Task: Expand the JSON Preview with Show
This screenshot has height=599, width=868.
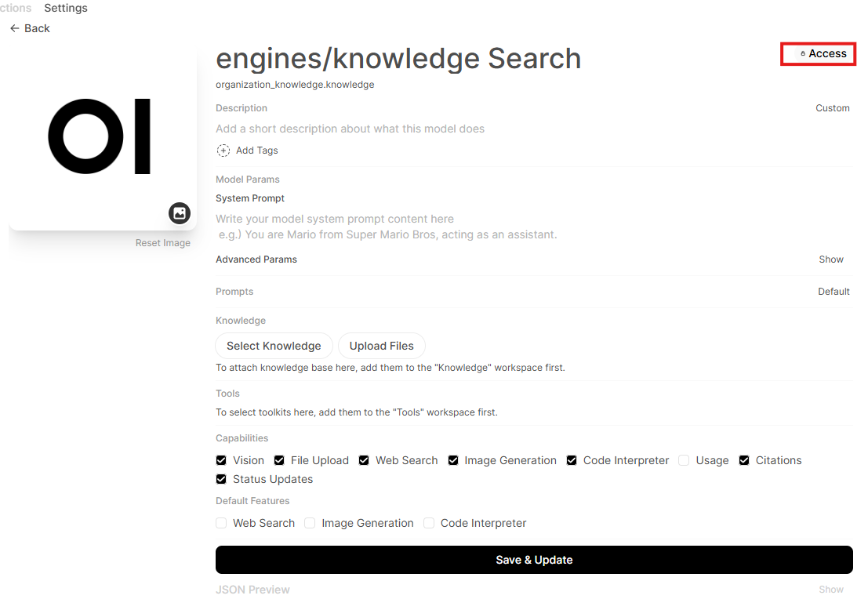Action: coord(831,590)
